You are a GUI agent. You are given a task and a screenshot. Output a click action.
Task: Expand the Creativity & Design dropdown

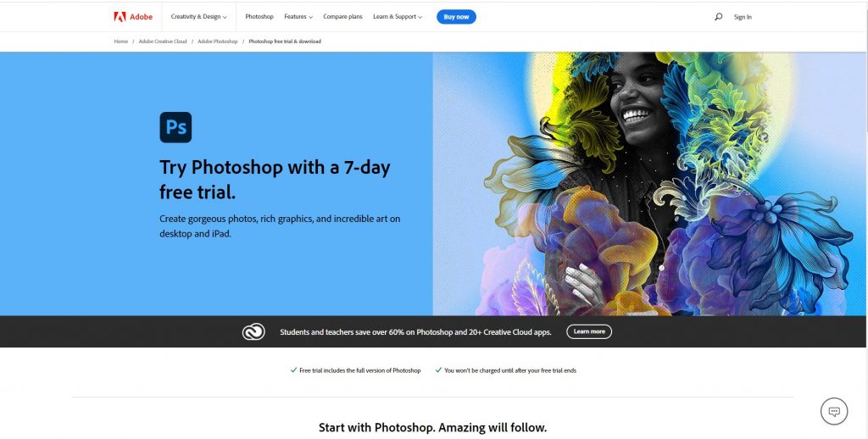point(198,17)
